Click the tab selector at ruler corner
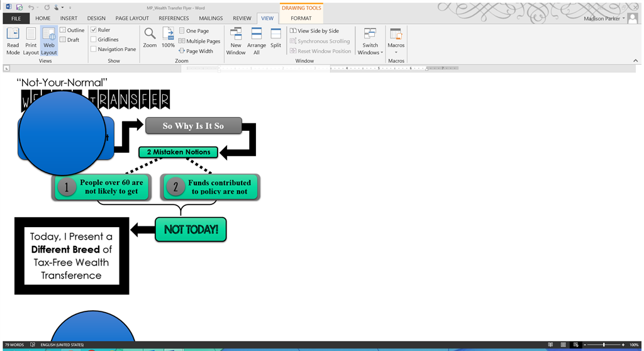 pyautogui.click(x=6, y=68)
